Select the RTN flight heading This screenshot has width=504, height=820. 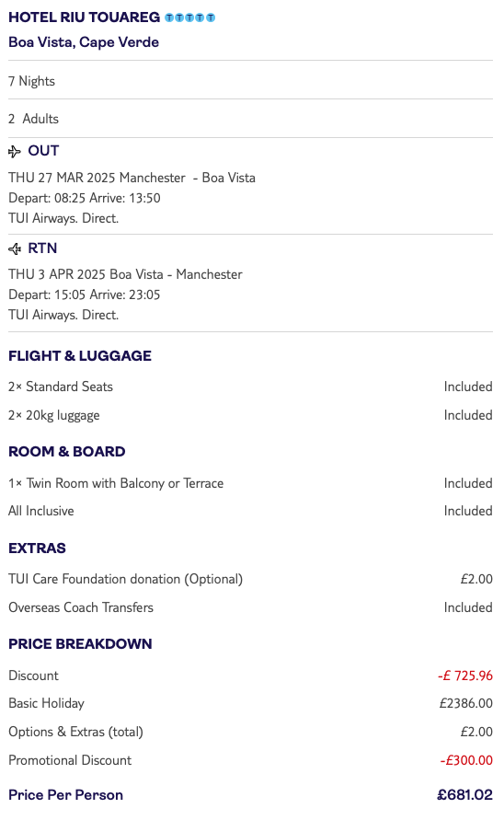click(x=42, y=248)
